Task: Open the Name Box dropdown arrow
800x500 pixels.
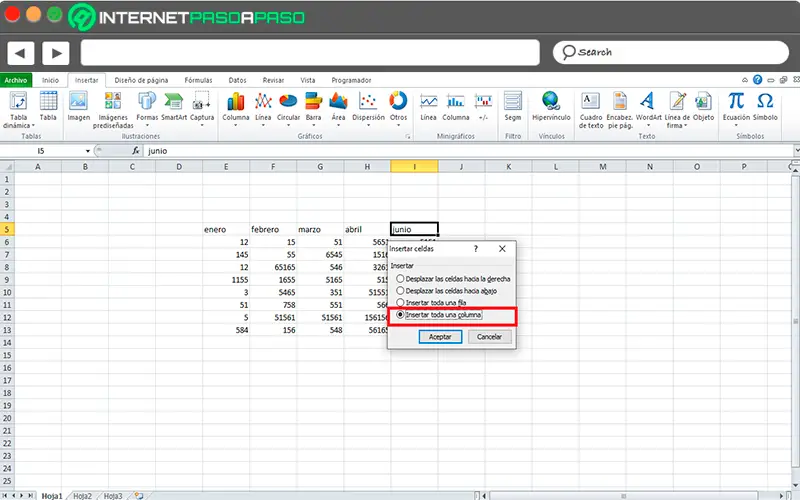Action: [89, 151]
